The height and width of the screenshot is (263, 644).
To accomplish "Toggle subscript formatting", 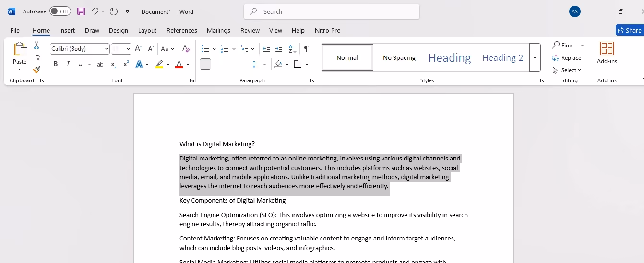I will point(113,64).
